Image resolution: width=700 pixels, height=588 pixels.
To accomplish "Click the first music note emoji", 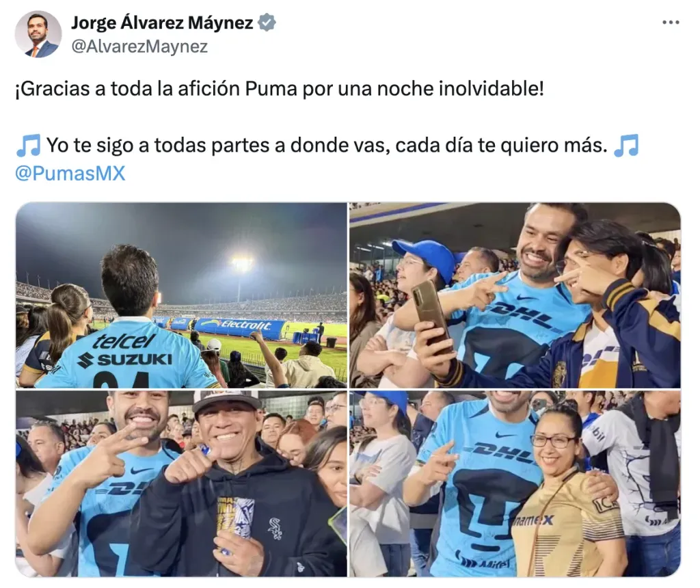I will (29, 146).
